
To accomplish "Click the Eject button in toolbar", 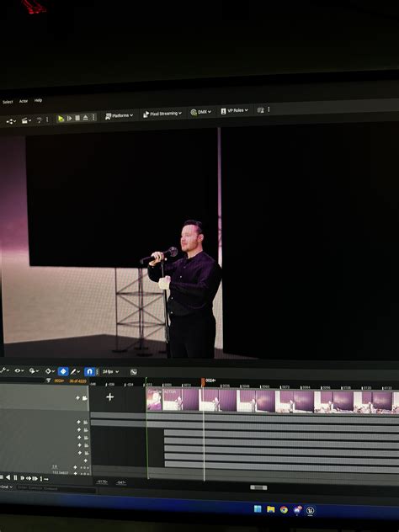I will coord(86,117).
